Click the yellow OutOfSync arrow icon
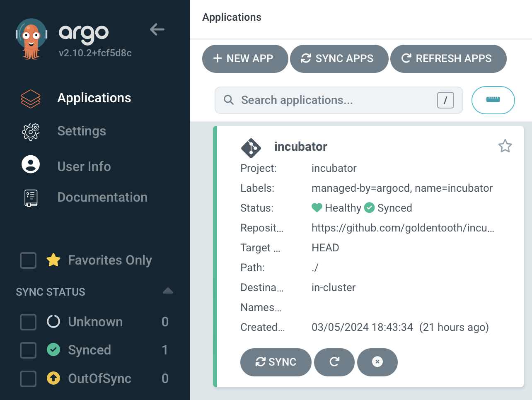The height and width of the screenshot is (400, 532). pos(53,378)
